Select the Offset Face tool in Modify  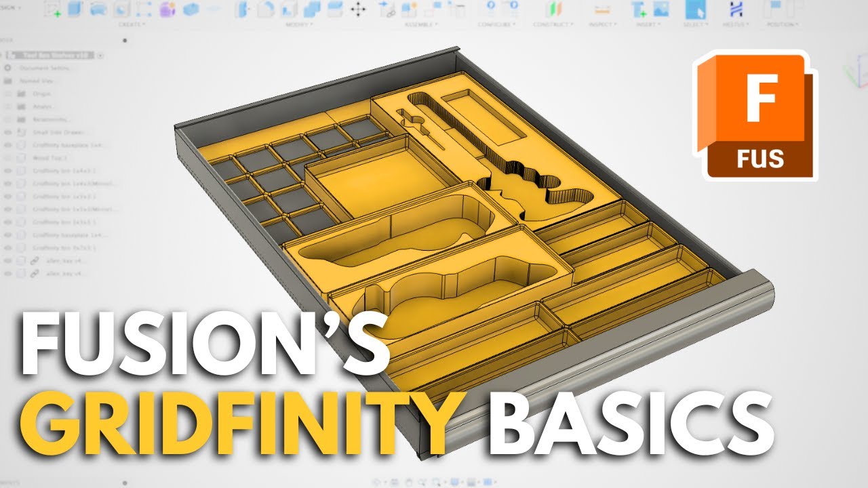[334, 9]
